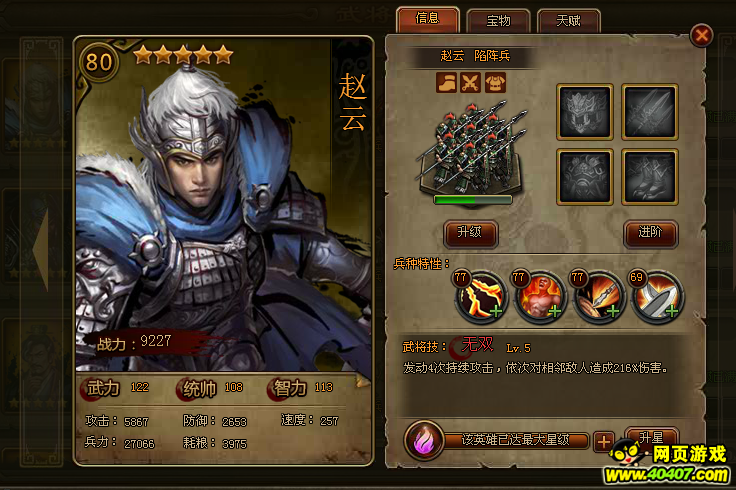Select the armor attribute icon
The height and width of the screenshot is (490, 736).
(495, 83)
